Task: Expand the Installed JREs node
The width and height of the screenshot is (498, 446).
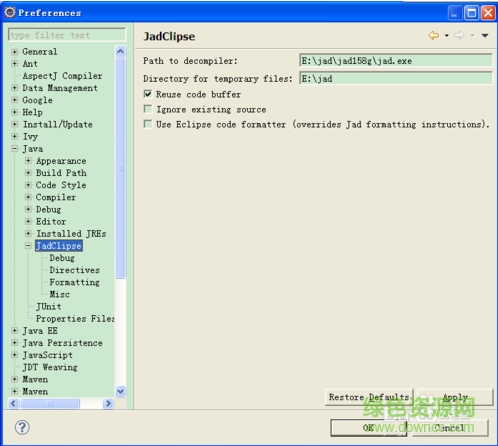Action: (x=28, y=233)
